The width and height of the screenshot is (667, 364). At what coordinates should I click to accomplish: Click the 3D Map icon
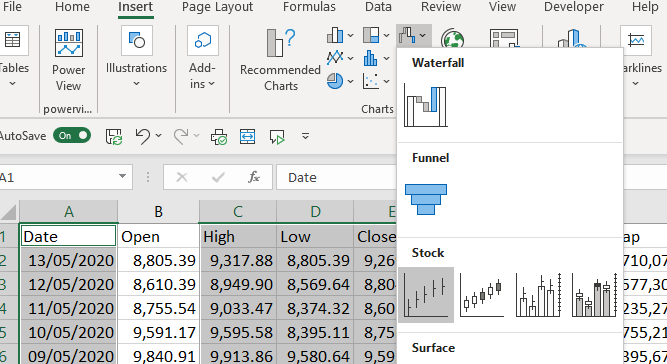(572, 39)
